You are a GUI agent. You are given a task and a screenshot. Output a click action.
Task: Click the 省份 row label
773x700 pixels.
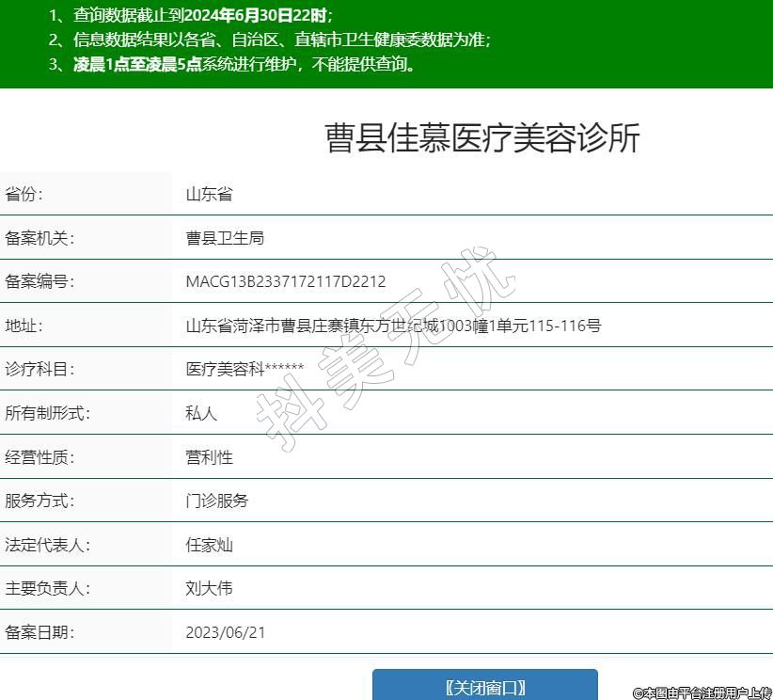[24, 195]
